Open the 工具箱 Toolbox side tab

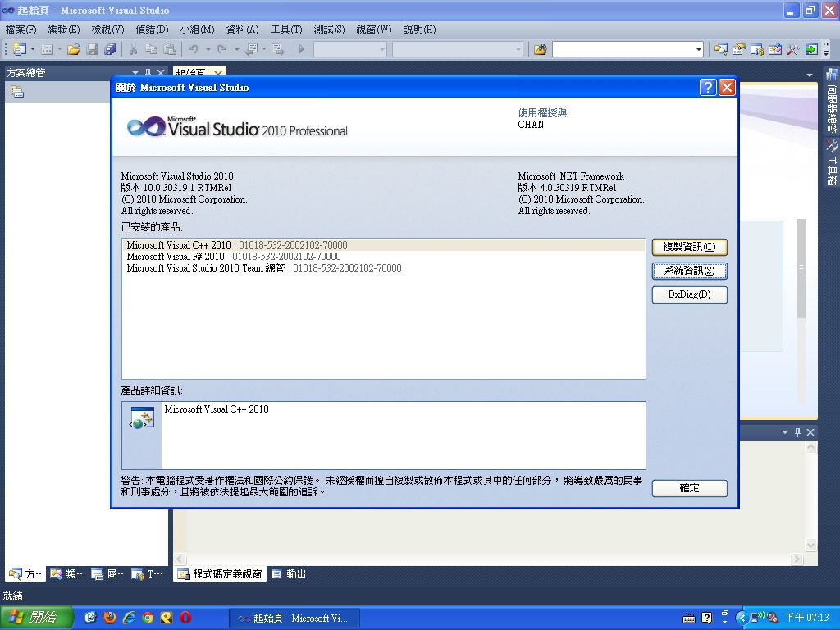[832, 163]
